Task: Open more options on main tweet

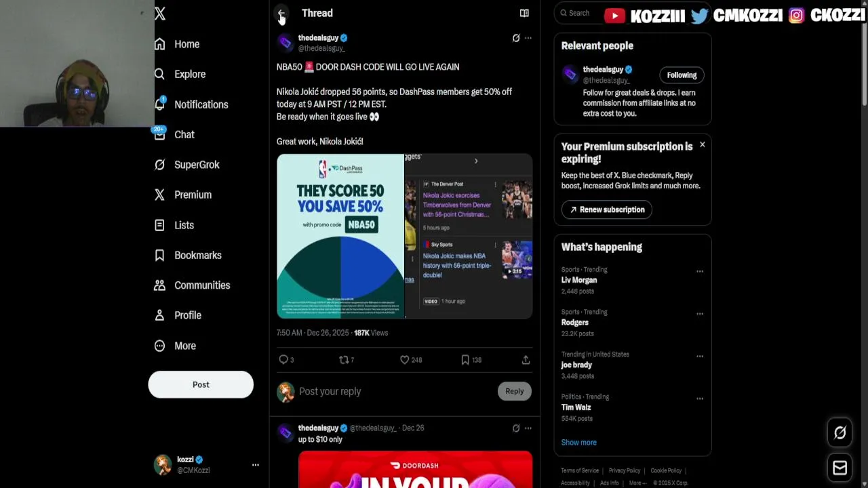Action: click(528, 38)
